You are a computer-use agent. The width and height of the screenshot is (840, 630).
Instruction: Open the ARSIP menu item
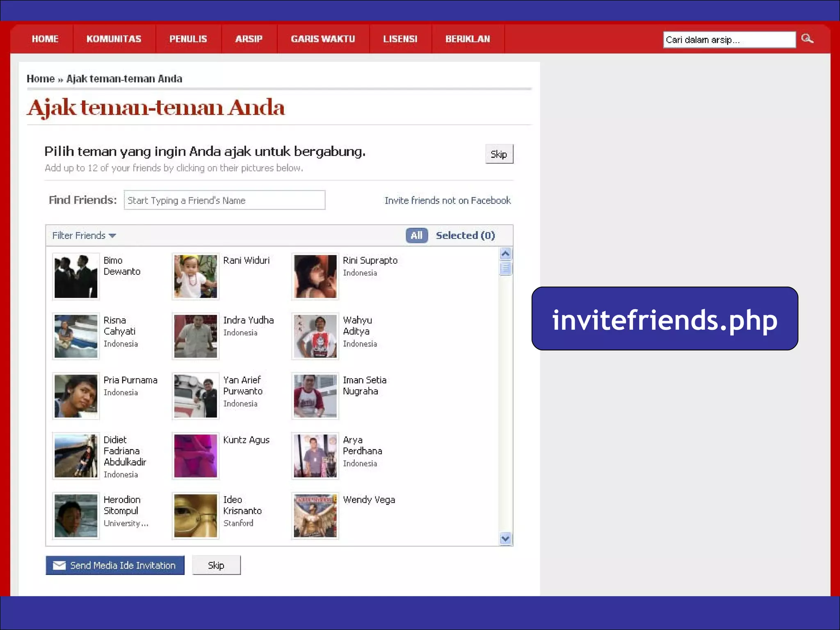tap(249, 39)
